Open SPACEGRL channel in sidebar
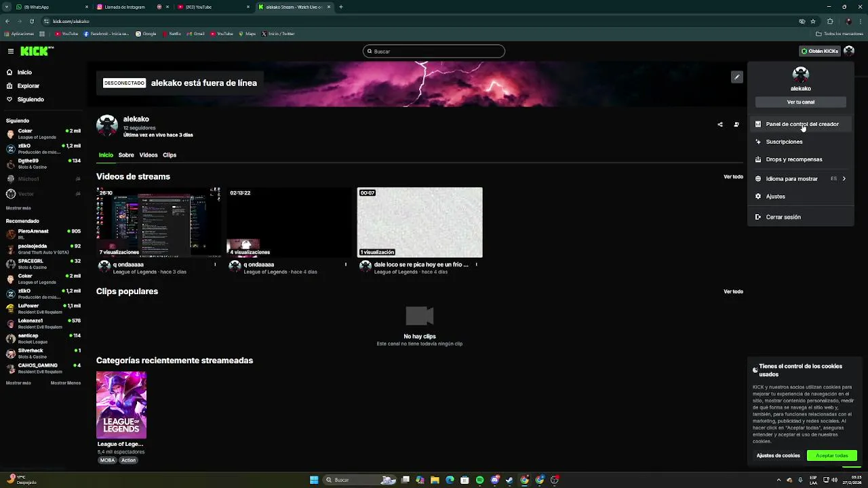This screenshot has height=488, width=868. (43, 264)
